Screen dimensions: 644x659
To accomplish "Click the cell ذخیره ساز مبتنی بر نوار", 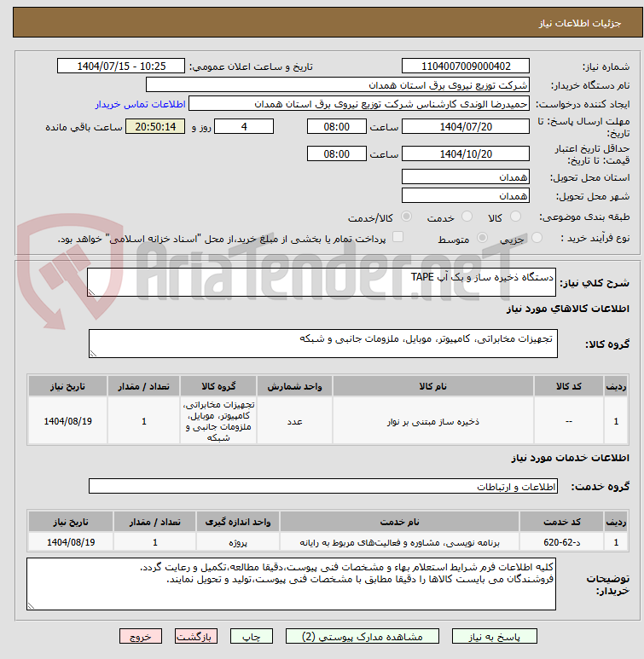I will pos(432,421).
